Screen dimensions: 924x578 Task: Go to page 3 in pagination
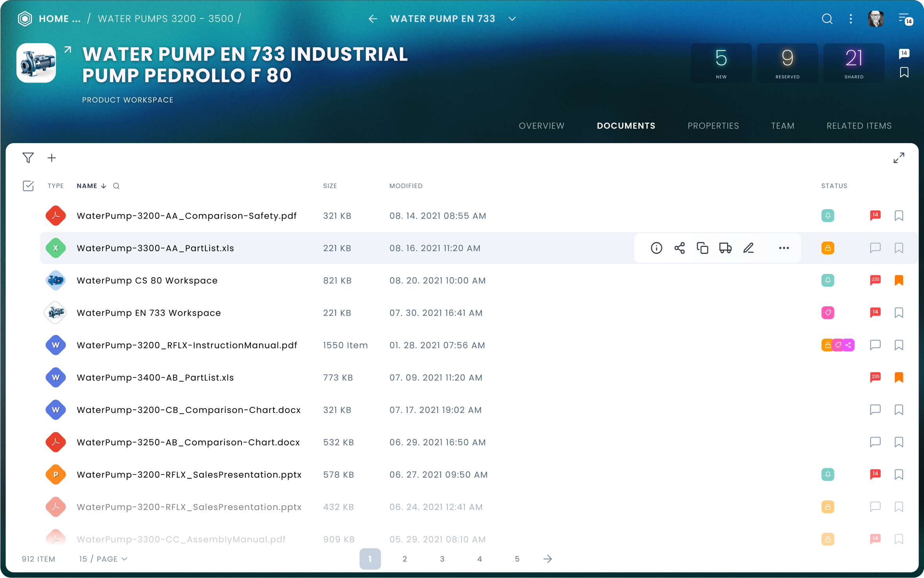(x=442, y=559)
